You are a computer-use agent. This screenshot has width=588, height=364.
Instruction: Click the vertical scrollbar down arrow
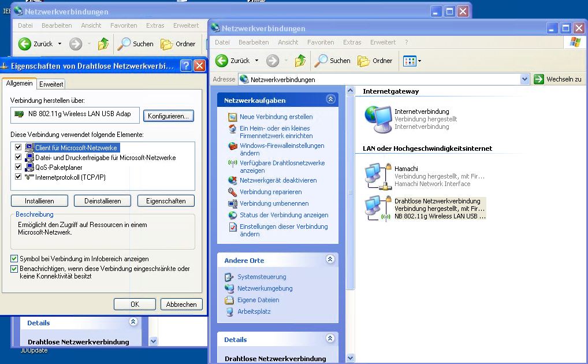351,359
